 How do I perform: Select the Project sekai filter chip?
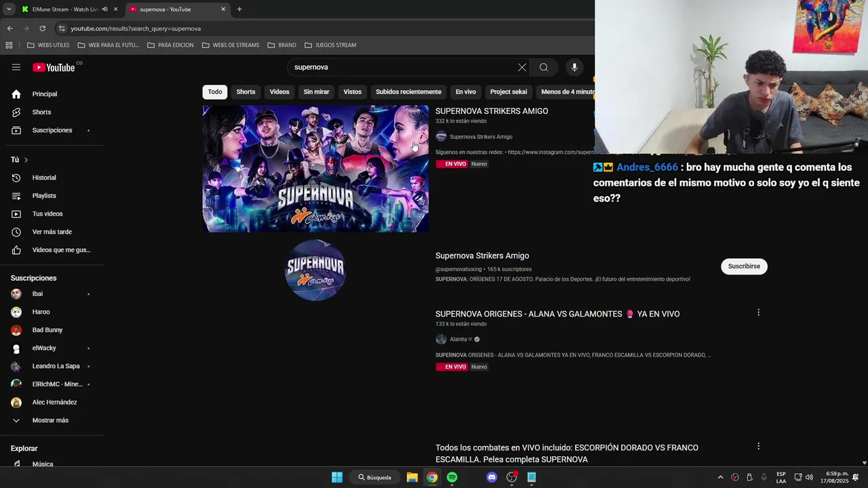click(509, 92)
